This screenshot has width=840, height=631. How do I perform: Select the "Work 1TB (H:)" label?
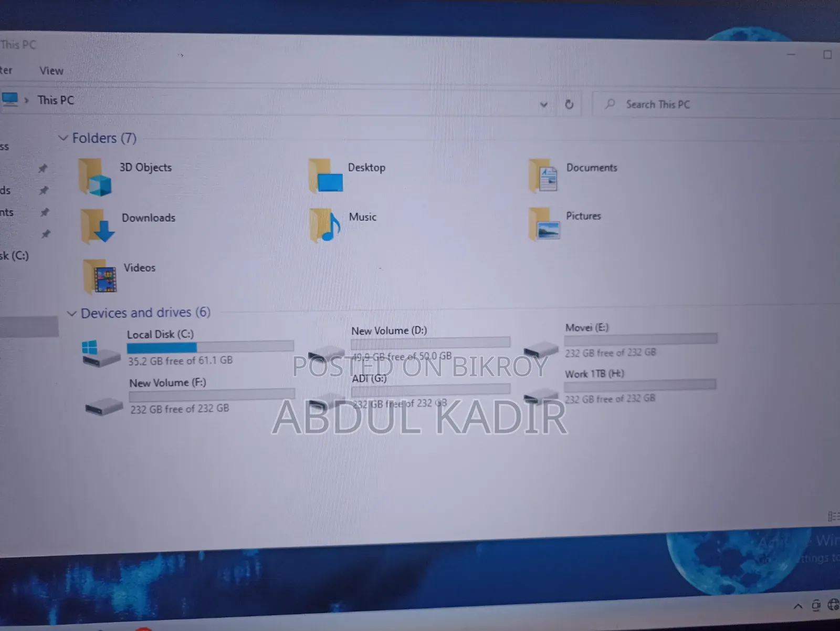click(x=594, y=374)
